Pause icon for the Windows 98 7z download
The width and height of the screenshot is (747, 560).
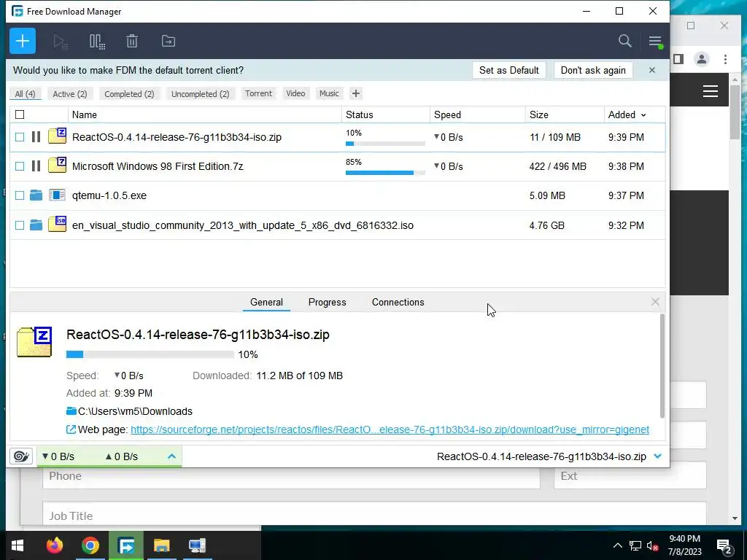click(36, 166)
